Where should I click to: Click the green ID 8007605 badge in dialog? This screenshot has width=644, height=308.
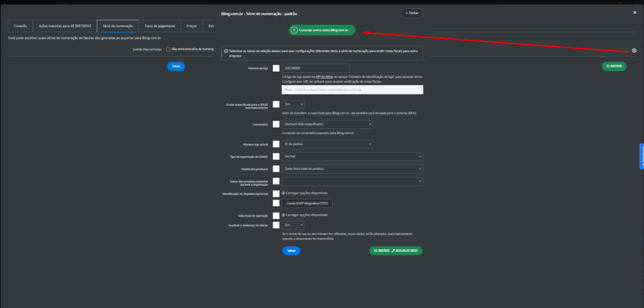point(396,251)
